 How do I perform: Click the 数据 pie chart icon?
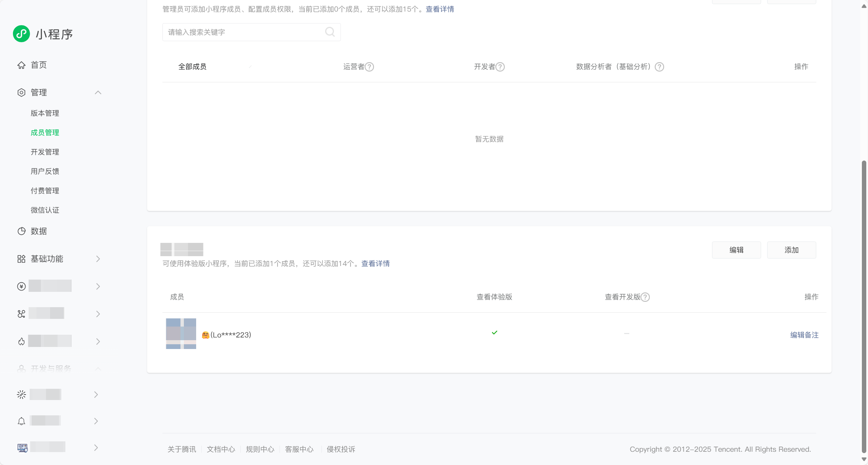(x=21, y=231)
